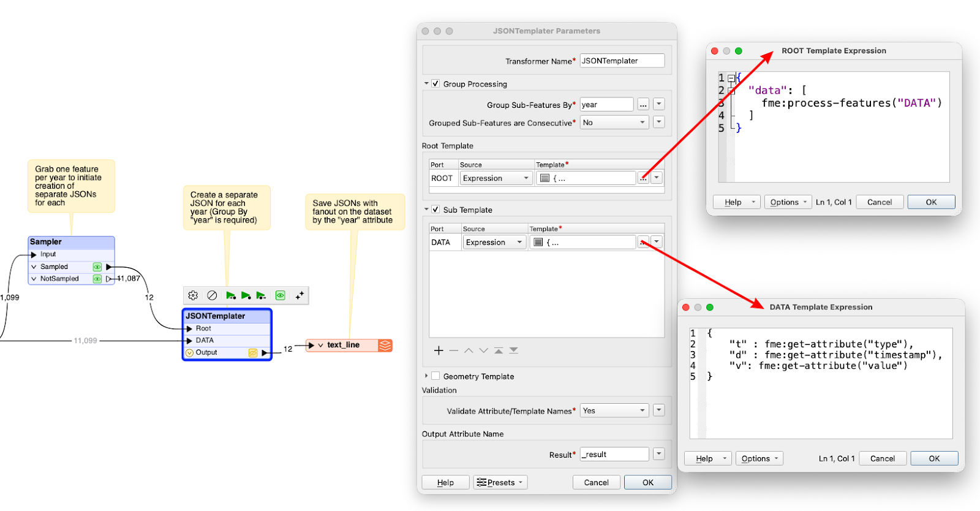Viewport: 980px width, 511px height.
Task: Expand the Geometry Template section triangle
Action: [426, 376]
